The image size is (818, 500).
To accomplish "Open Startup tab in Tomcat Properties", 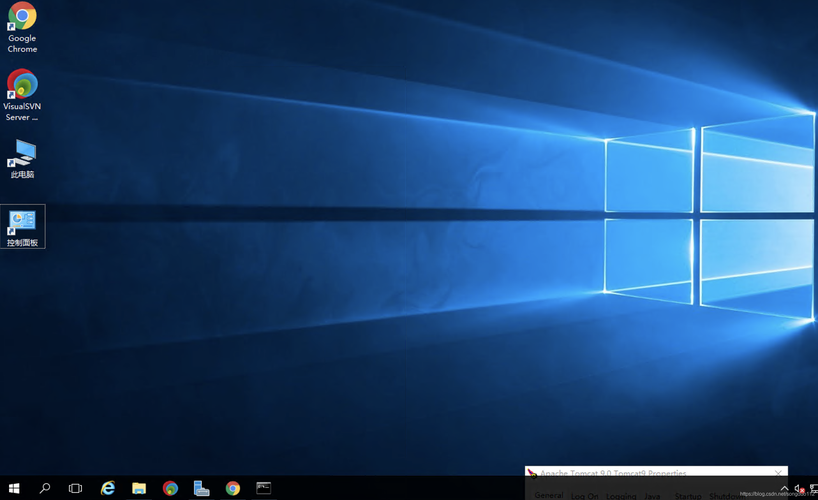I will pyautogui.click(x=688, y=495).
